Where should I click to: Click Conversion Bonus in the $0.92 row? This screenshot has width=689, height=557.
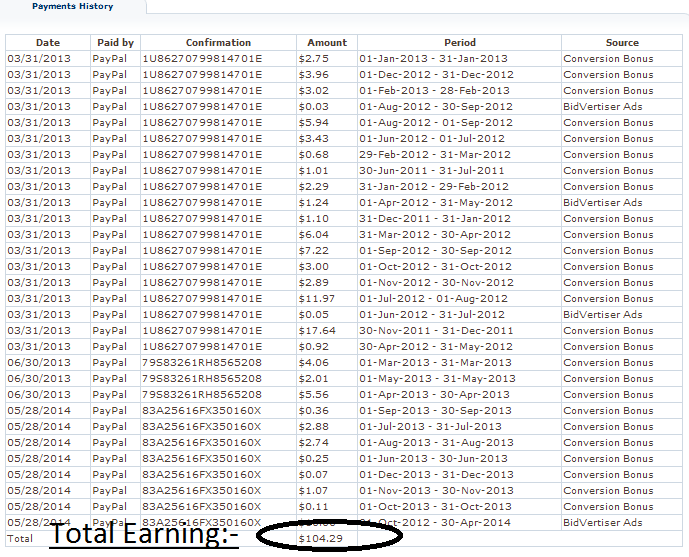pos(608,347)
